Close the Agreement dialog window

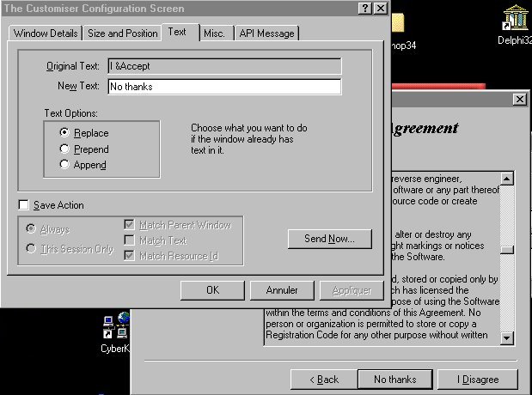[x=519, y=100]
